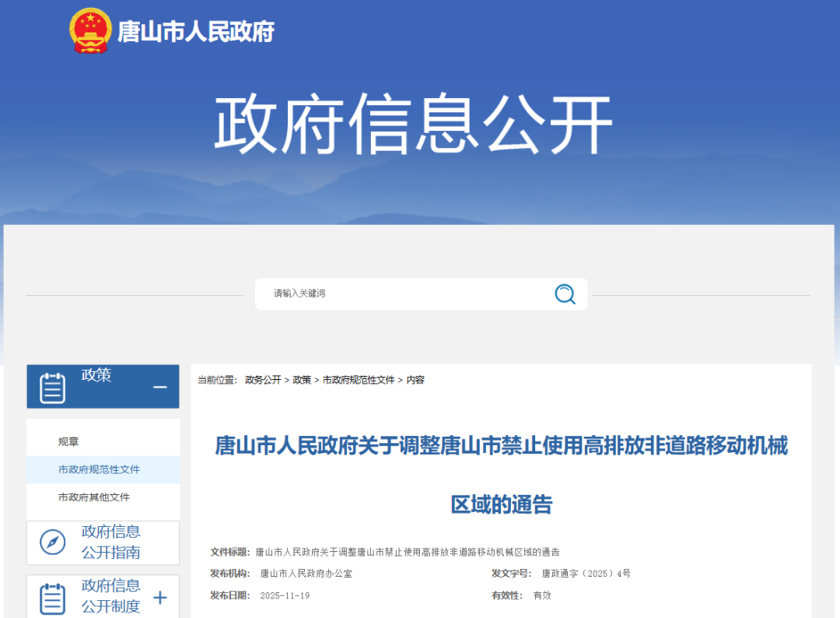The width and height of the screenshot is (840, 618).
Task: Click 市政府规范性文件 breadcrumb link
Action: [359, 380]
